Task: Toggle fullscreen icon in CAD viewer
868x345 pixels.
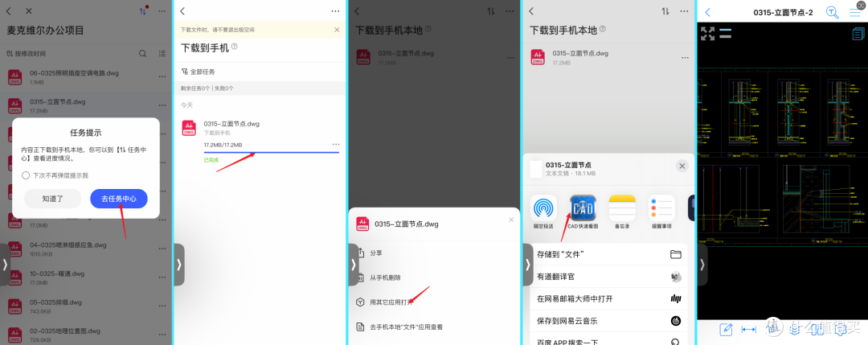Action: [707, 33]
